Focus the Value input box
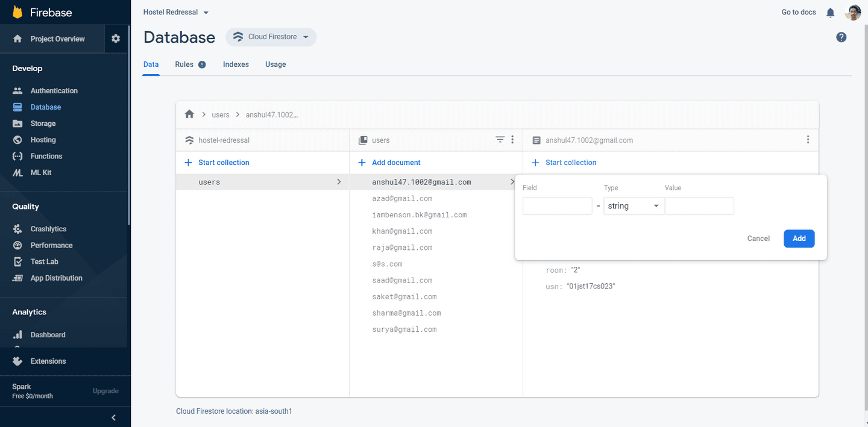The height and width of the screenshot is (427, 868). tap(699, 206)
